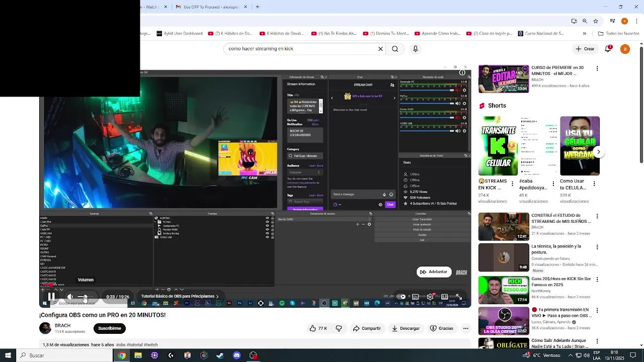Open File Explorer from the taskbar
644x362 pixels.
point(138,355)
